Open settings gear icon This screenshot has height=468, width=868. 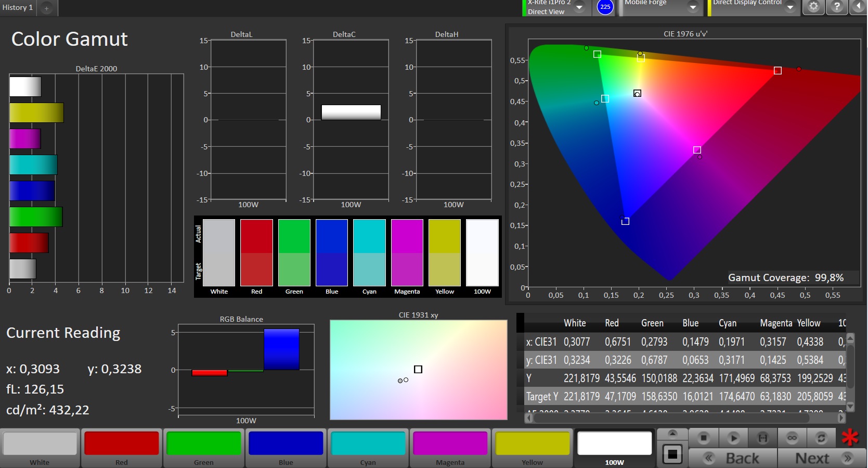[814, 7]
